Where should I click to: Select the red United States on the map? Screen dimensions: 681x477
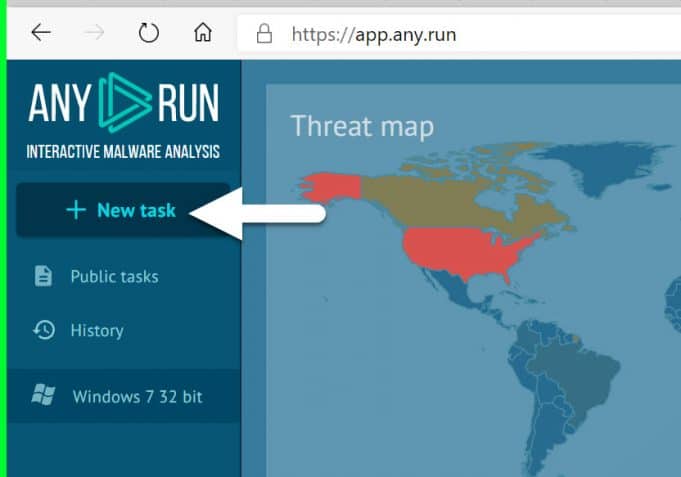465,251
